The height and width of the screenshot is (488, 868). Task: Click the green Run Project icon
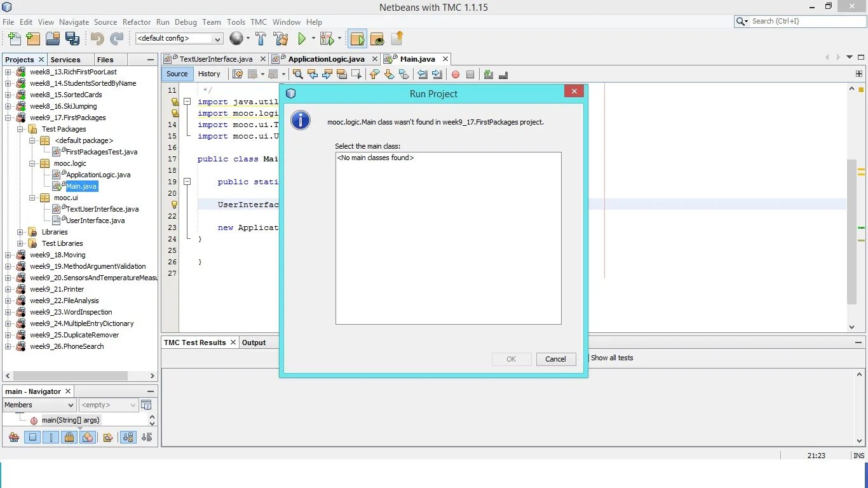point(302,39)
